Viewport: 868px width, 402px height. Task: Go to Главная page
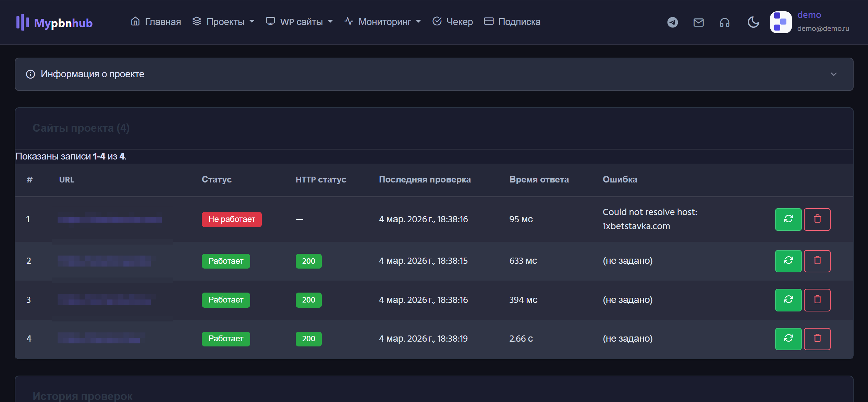pyautogui.click(x=156, y=22)
